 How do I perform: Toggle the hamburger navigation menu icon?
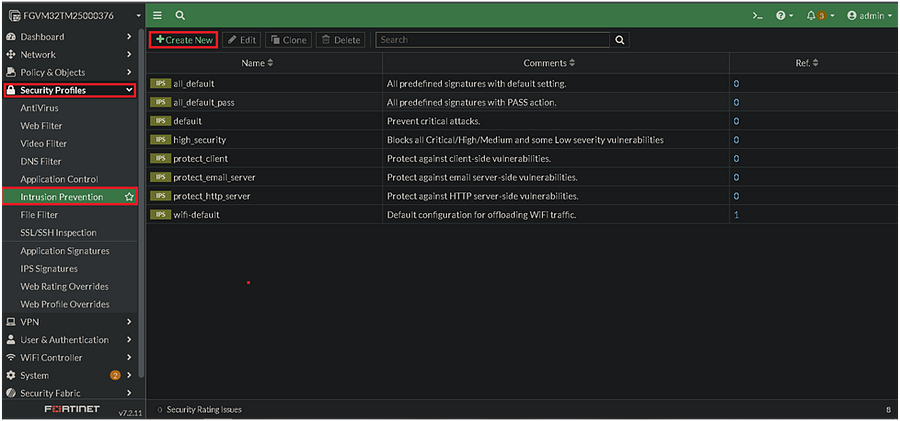click(157, 16)
